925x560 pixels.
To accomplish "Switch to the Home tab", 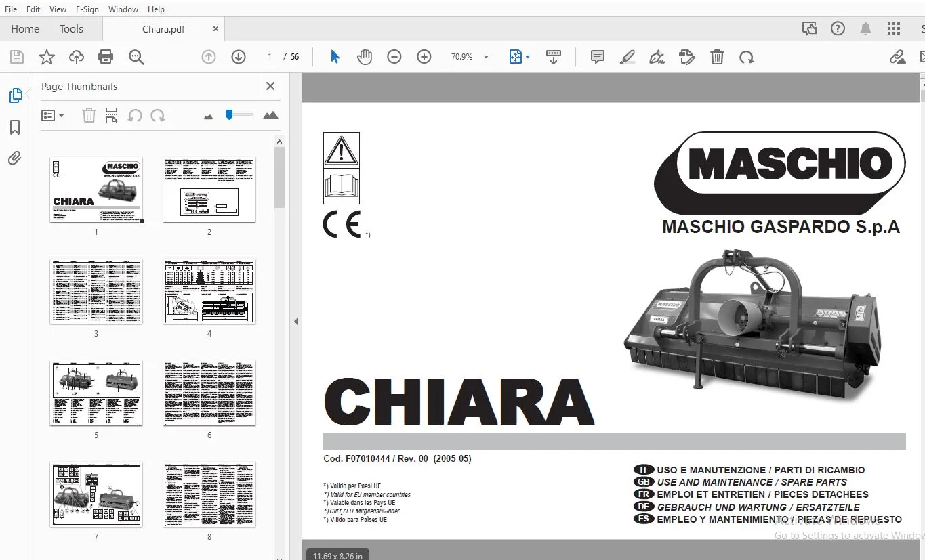I will pos(25,28).
